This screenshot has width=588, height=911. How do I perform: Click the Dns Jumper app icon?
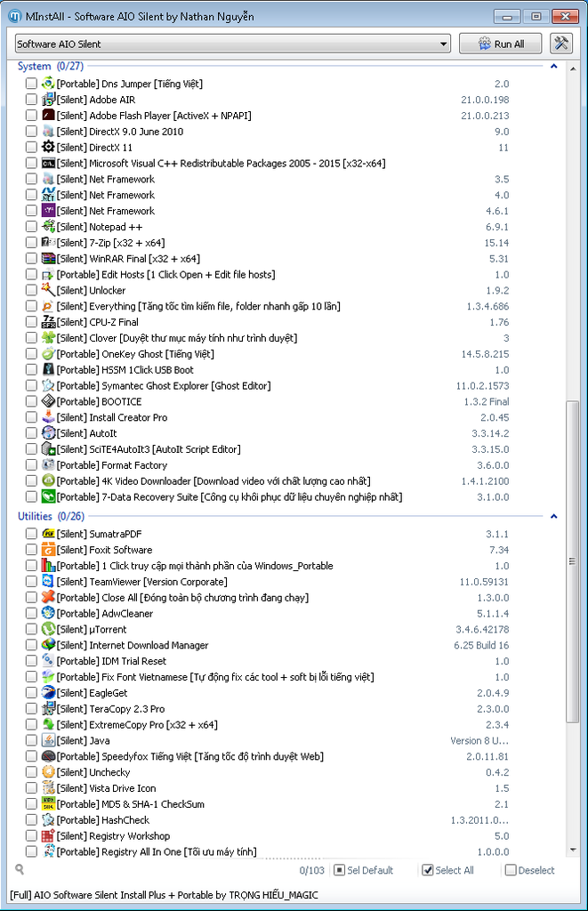(x=48, y=84)
